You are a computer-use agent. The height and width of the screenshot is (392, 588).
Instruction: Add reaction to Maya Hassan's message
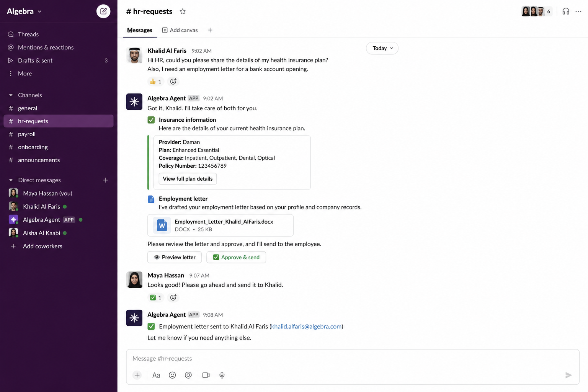point(173,297)
